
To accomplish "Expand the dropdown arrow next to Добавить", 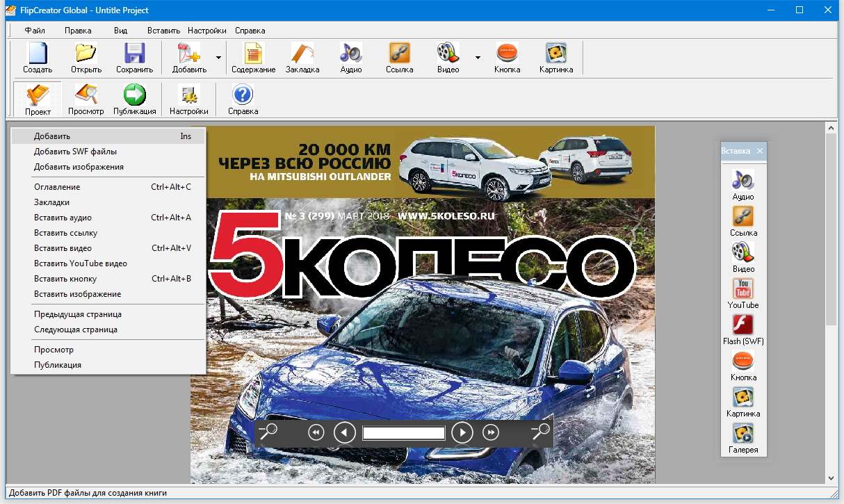I will (x=218, y=58).
